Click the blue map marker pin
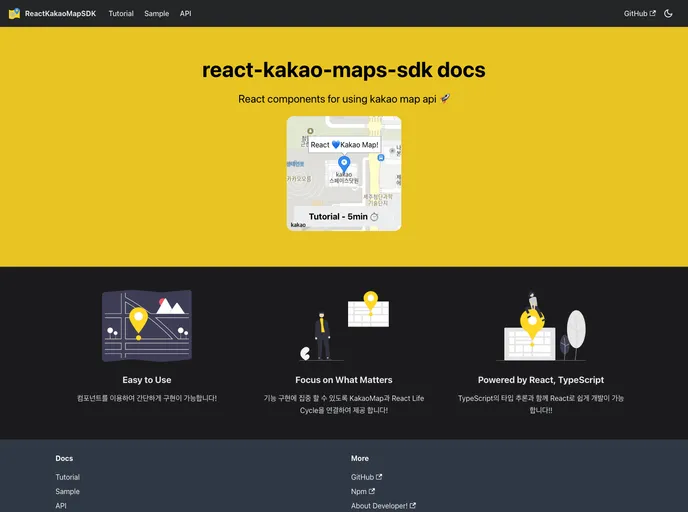The width and height of the screenshot is (688, 512). click(x=344, y=164)
